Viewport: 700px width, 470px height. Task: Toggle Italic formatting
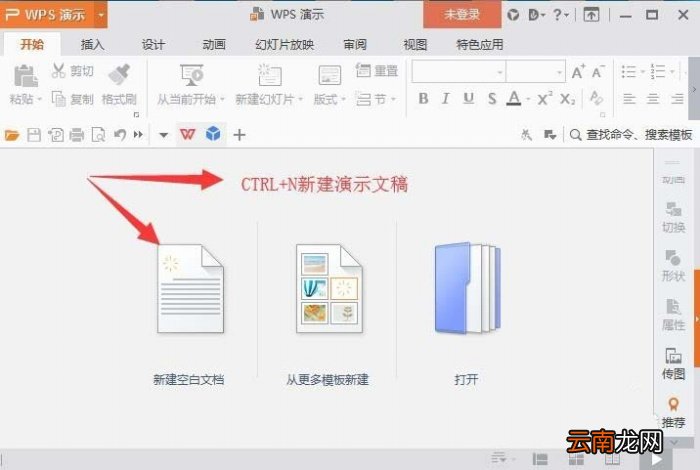(x=446, y=98)
